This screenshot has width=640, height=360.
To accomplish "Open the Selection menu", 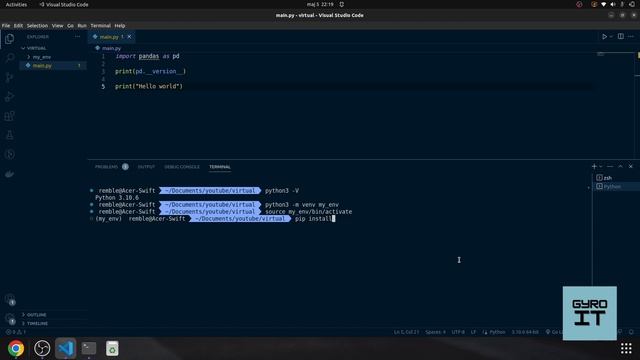I will click(37, 26).
